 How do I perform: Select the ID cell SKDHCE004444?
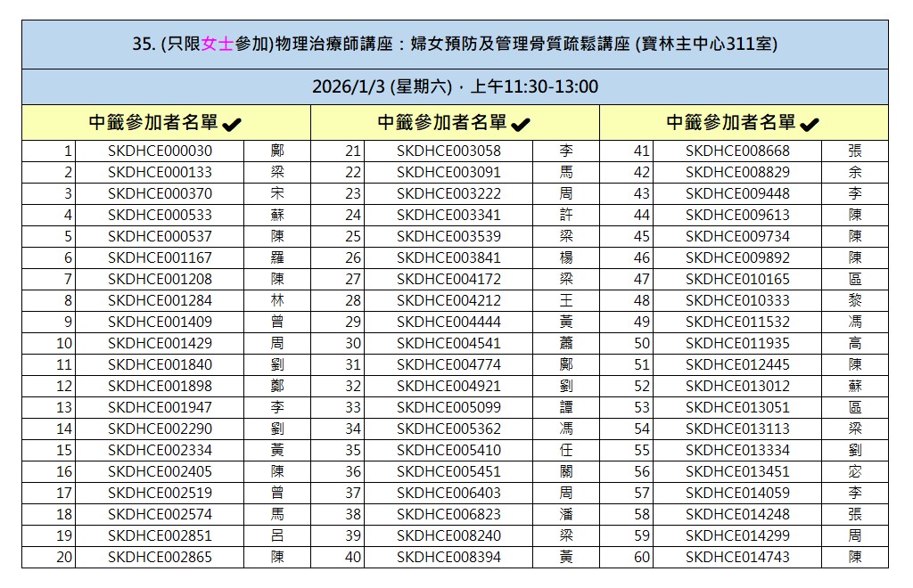(x=448, y=322)
